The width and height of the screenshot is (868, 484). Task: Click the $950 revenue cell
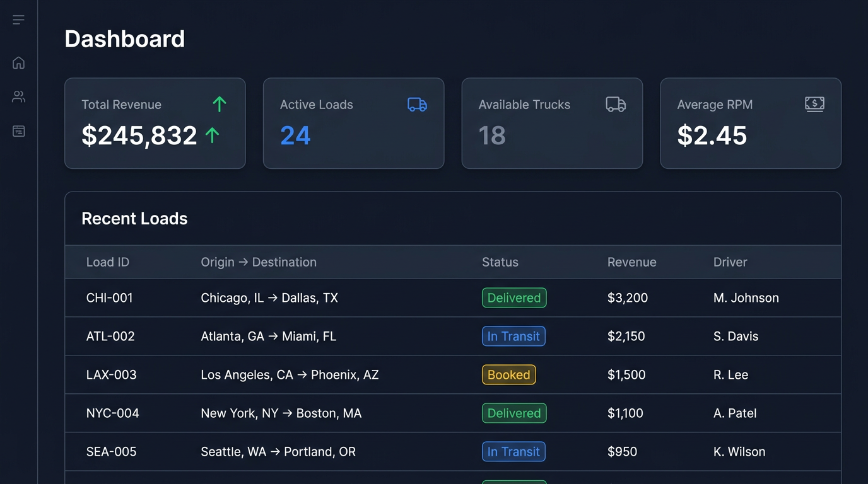click(x=623, y=452)
